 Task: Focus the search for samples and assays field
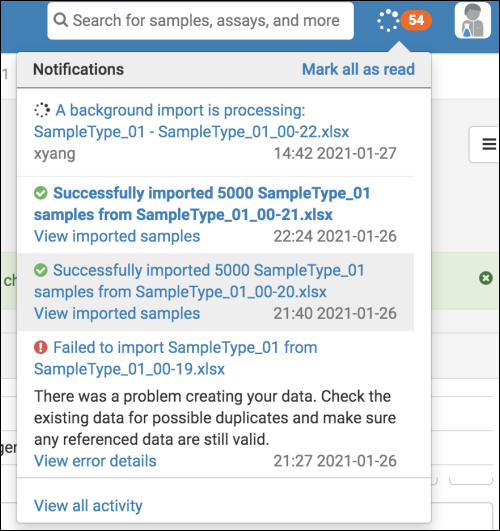(201, 21)
